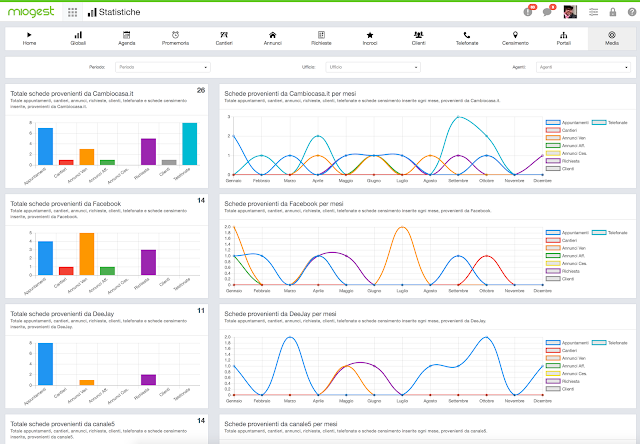Image resolution: width=640 pixels, height=444 pixels.
Task: Toggle Clienti series in Cambiocasa.it monthly legend
Action: (x=560, y=169)
